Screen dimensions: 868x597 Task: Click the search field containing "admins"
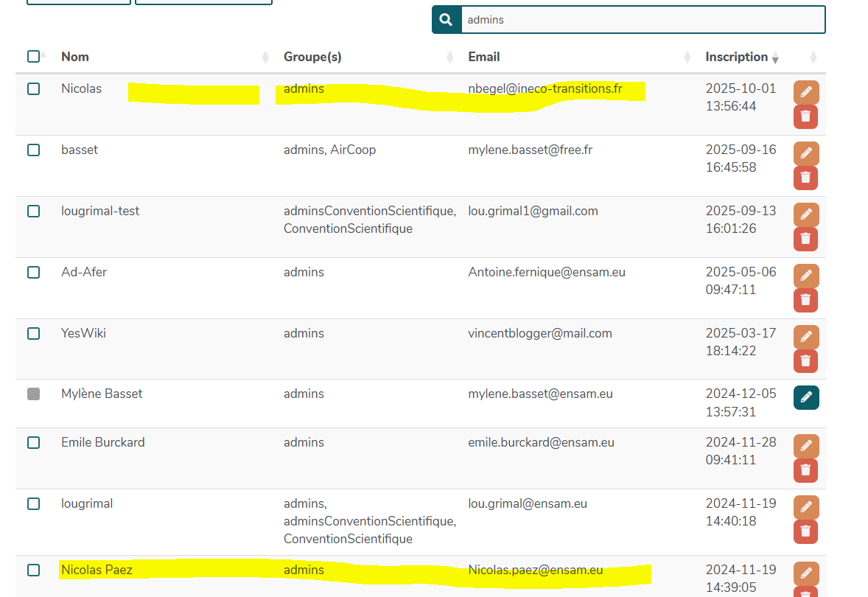(643, 20)
